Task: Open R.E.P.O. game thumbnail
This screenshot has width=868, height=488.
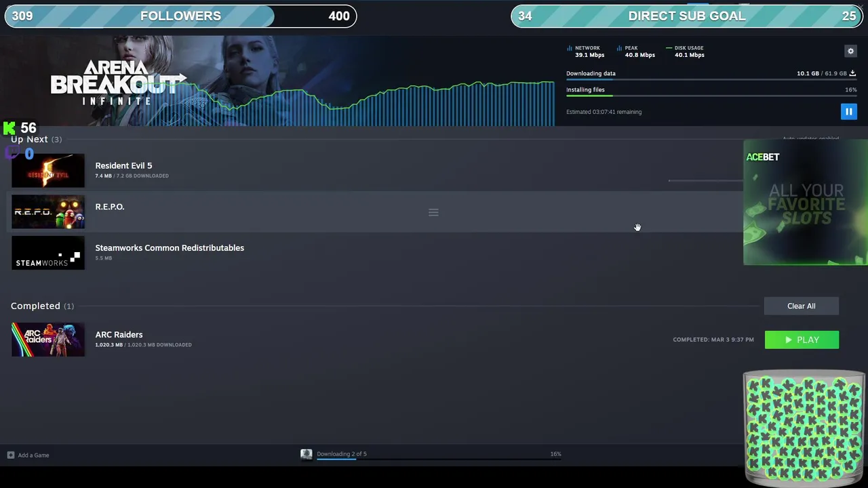Action: (x=48, y=212)
